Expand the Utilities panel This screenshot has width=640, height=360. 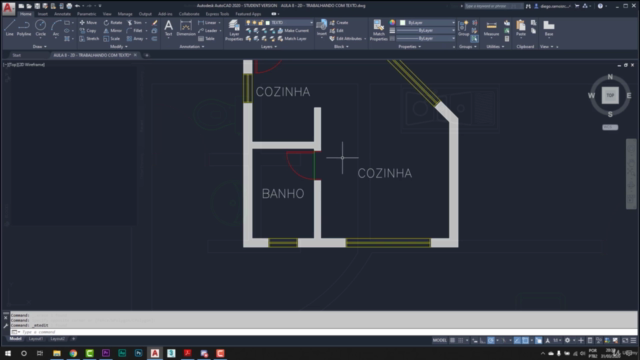(495, 47)
